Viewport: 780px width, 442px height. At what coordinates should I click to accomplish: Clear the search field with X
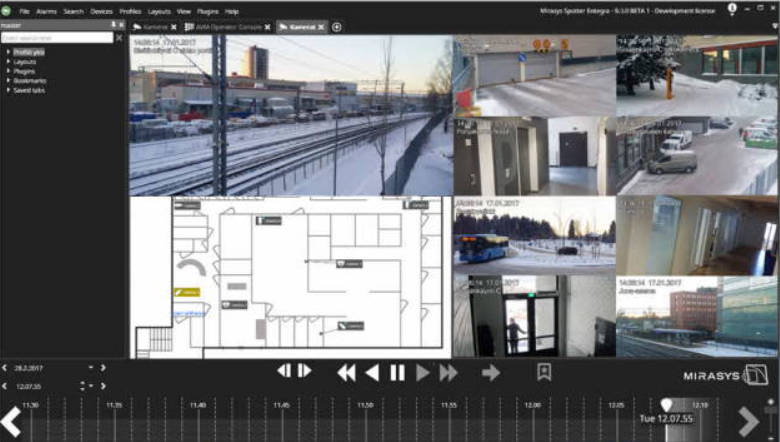pyautogui.click(x=119, y=38)
